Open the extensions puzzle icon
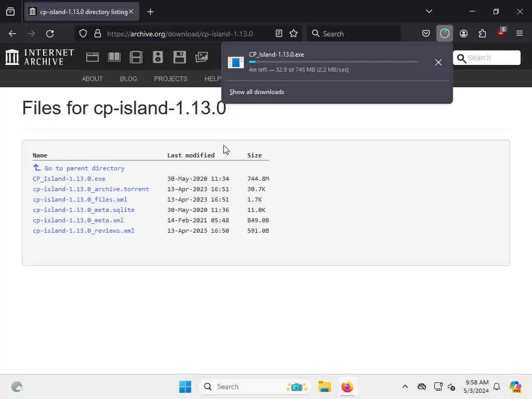The width and height of the screenshot is (532, 399). [x=482, y=34]
